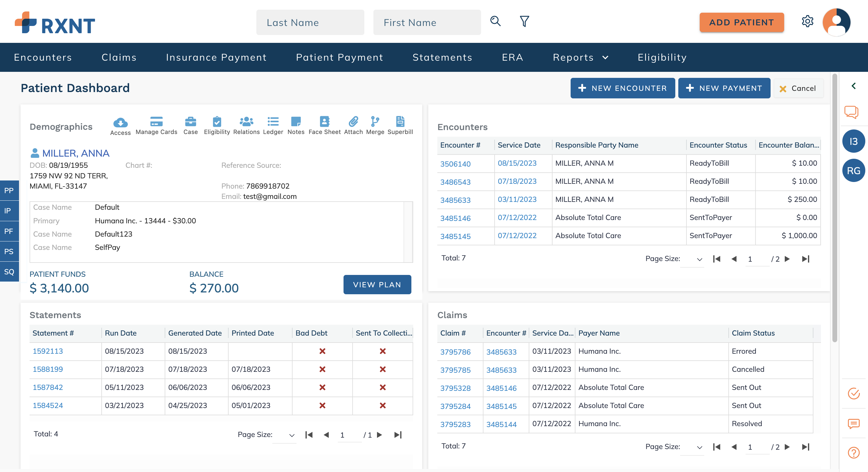Click the filter funnel icon in top bar
Screen dimensions: 868x472
point(524,21)
